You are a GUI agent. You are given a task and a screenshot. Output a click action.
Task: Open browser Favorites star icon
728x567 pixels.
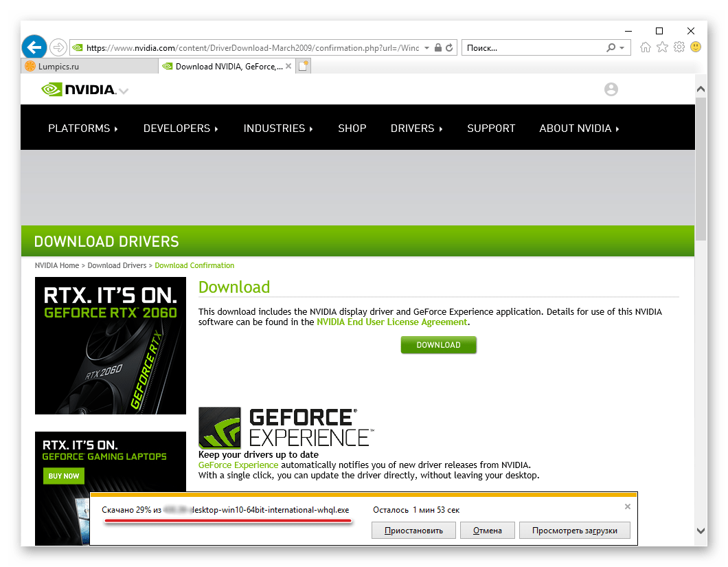point(661,47)
